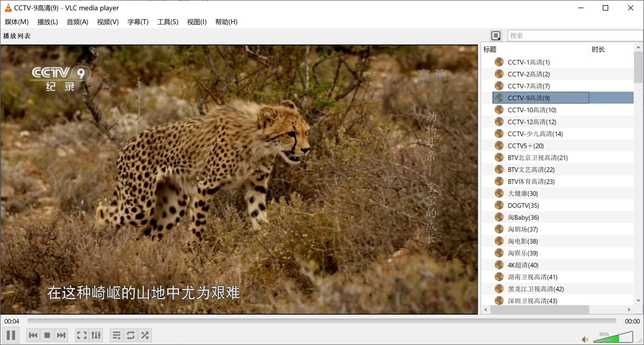The height and width of the screenshot is (345, 644).
Task: Skip to next playlist item
Action: 61,335
